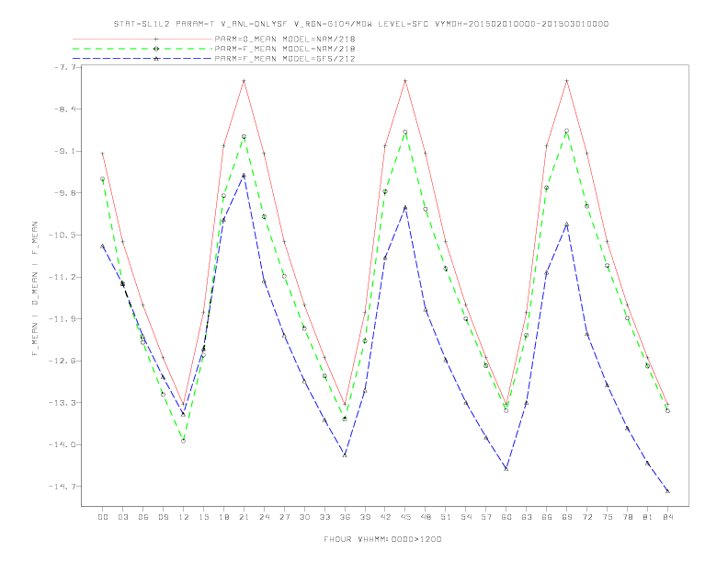Click the x-axis title FHOUR VHHMM=0000>1200
This screenshot has height=563, width=728.
click(382, 539)
